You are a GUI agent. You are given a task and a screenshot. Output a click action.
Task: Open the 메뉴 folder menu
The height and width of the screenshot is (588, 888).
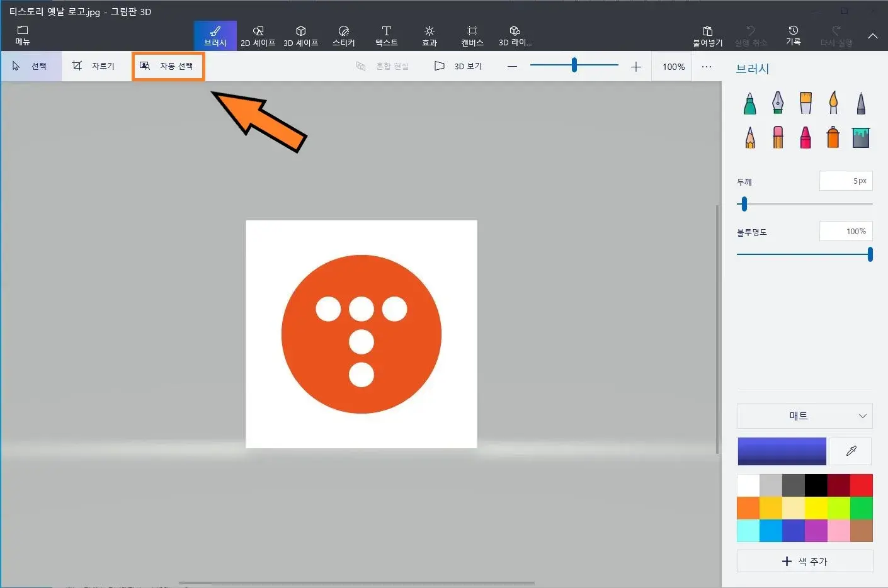23,35
